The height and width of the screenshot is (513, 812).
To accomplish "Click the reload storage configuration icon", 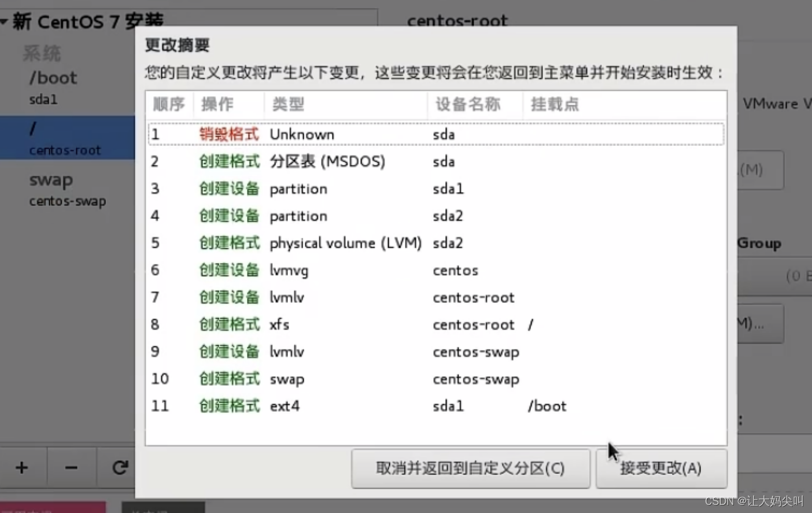I will [x=120, y=467].
